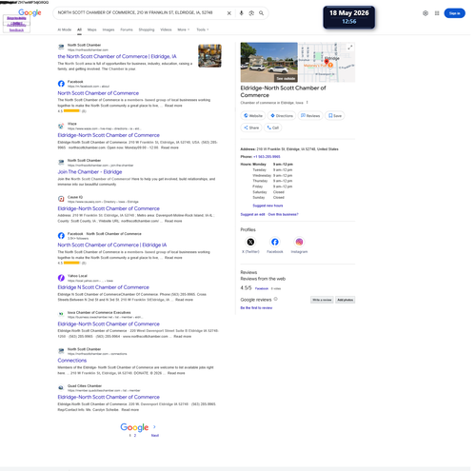Open the Reviews button in knowledge panel

pyautogui.click(x=310, y=116)
